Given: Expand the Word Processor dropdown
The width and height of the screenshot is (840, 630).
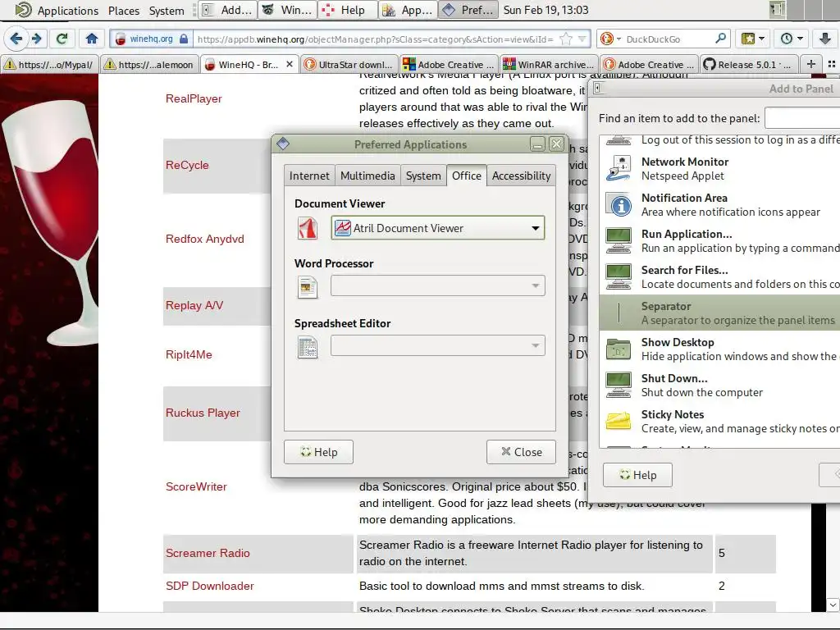Looking at the screenshot, I should [x=438, y=285].
